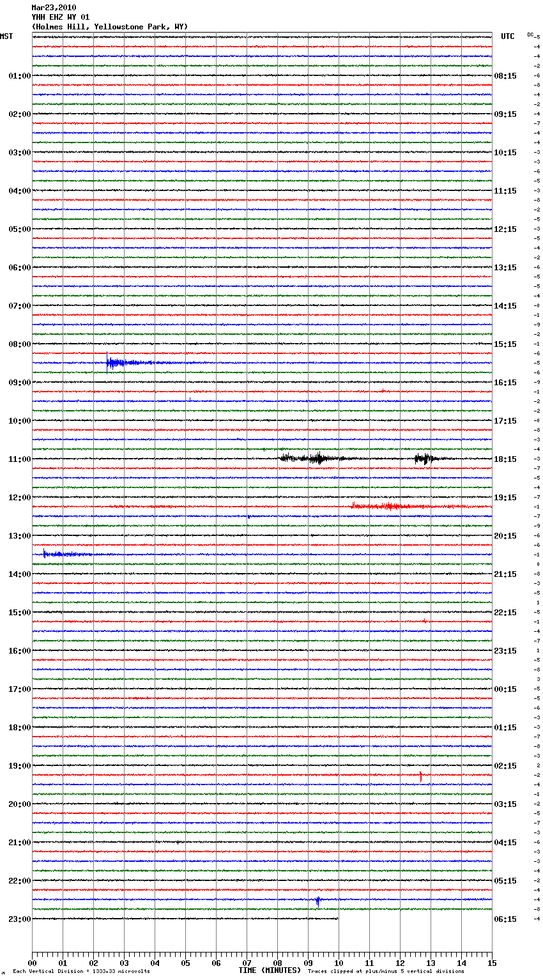Select the 04:00 MST time label
This screenshot has width=543, height=980.
coord(20,191)
